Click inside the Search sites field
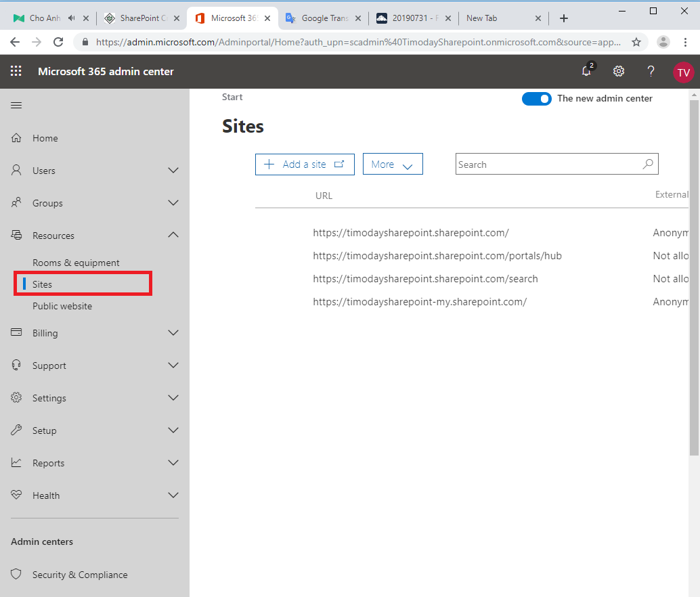Screen dimensions: 700x597 pos(548,164)
